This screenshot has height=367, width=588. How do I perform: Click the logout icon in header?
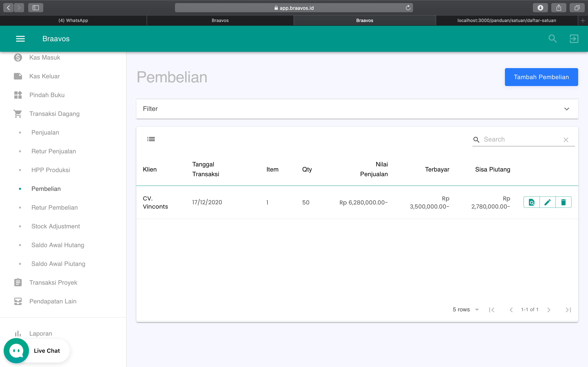[574, 39]
